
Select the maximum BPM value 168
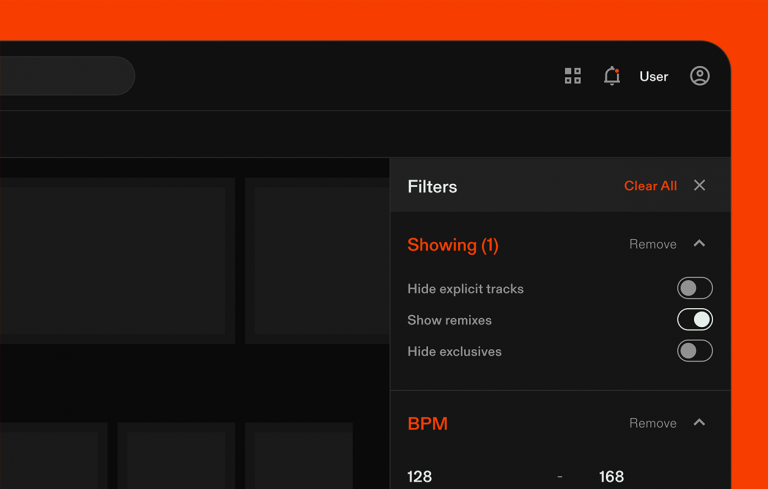click(x=611, y=476)
